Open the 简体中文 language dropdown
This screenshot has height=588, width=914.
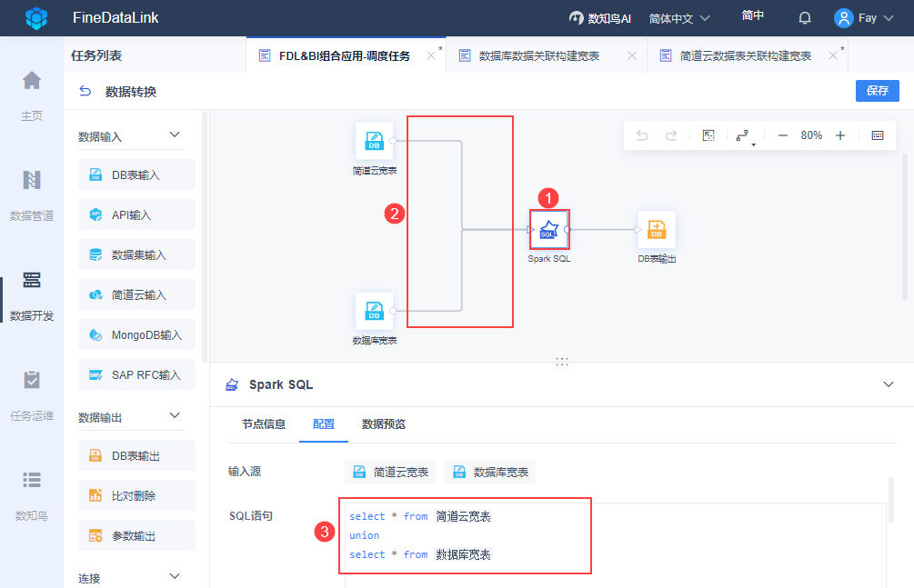tap(679, 19)
